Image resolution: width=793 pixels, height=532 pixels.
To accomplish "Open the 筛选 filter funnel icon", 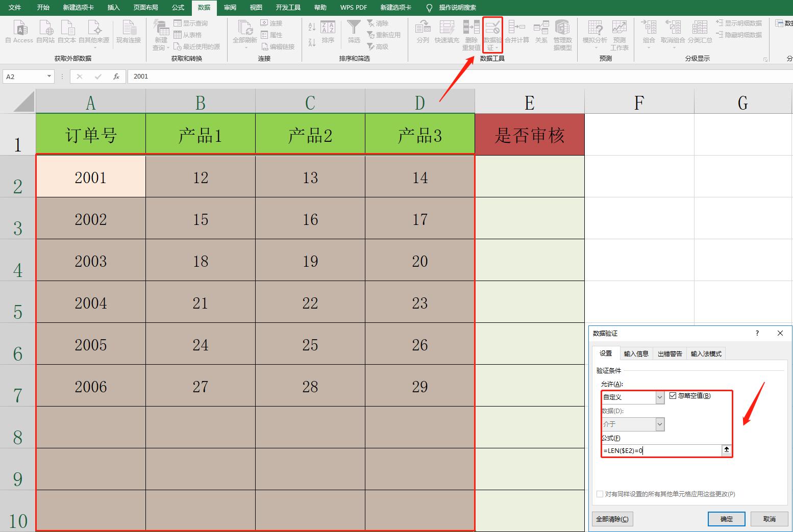I will [354, 28].
